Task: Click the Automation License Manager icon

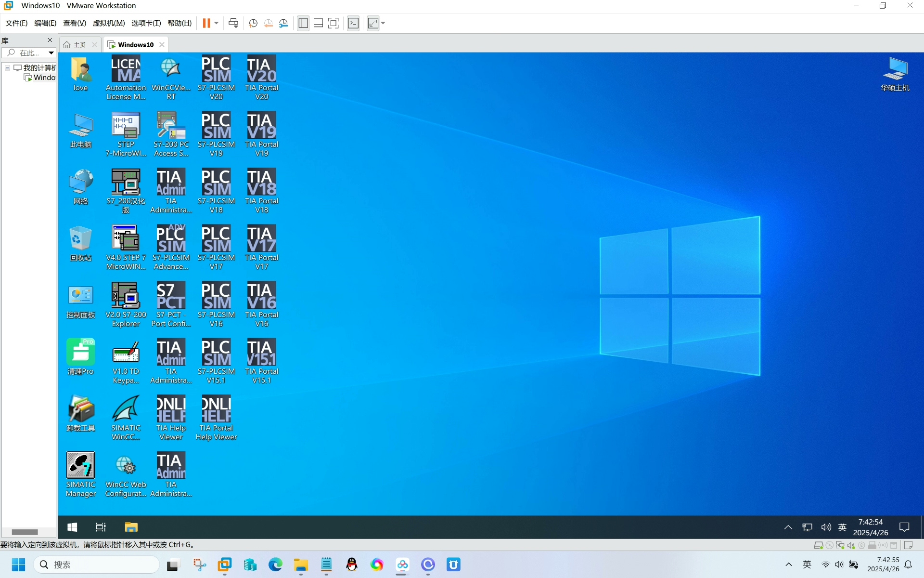Action: [126, 77]
